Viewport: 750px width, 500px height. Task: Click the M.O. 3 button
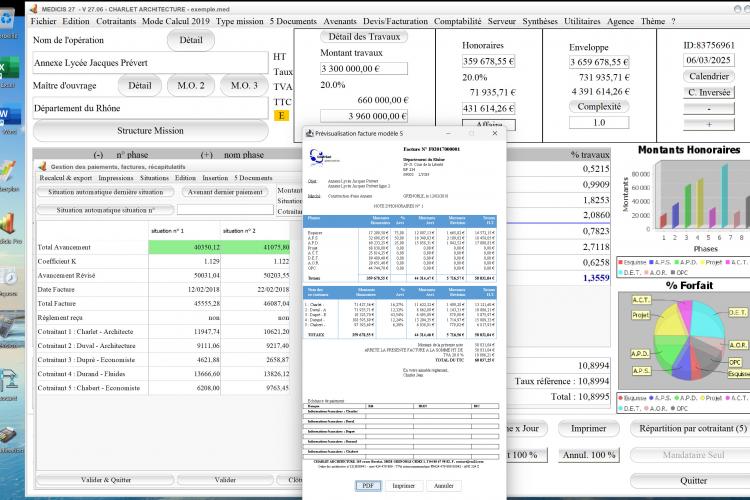[x=244, y=86]
